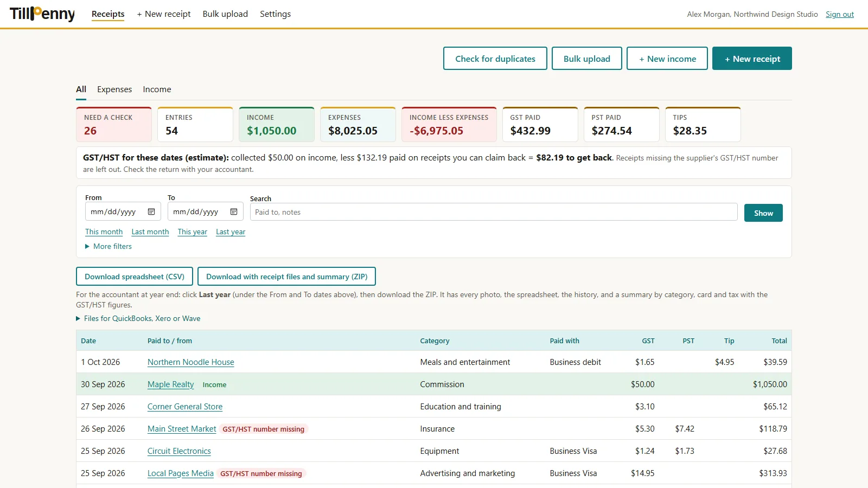Switch to the Expenses tab
This screenshot has width=868, height=488.
(x=114, y=89)
